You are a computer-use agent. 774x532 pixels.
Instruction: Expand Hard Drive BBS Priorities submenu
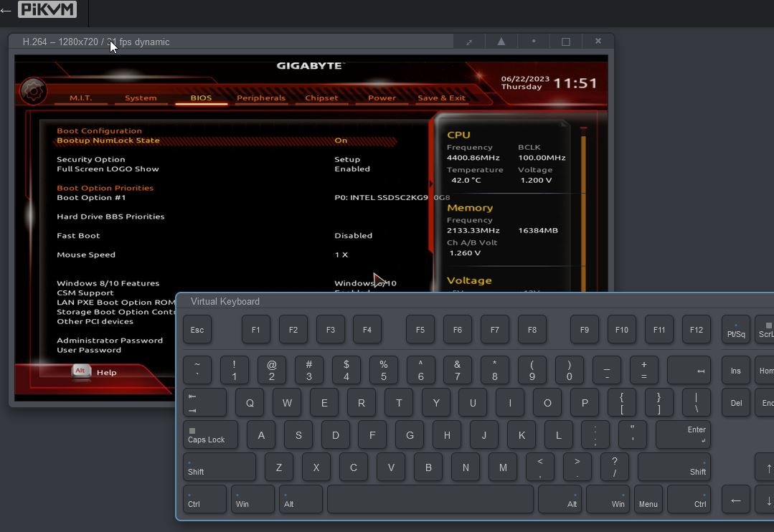click(110, 217)
